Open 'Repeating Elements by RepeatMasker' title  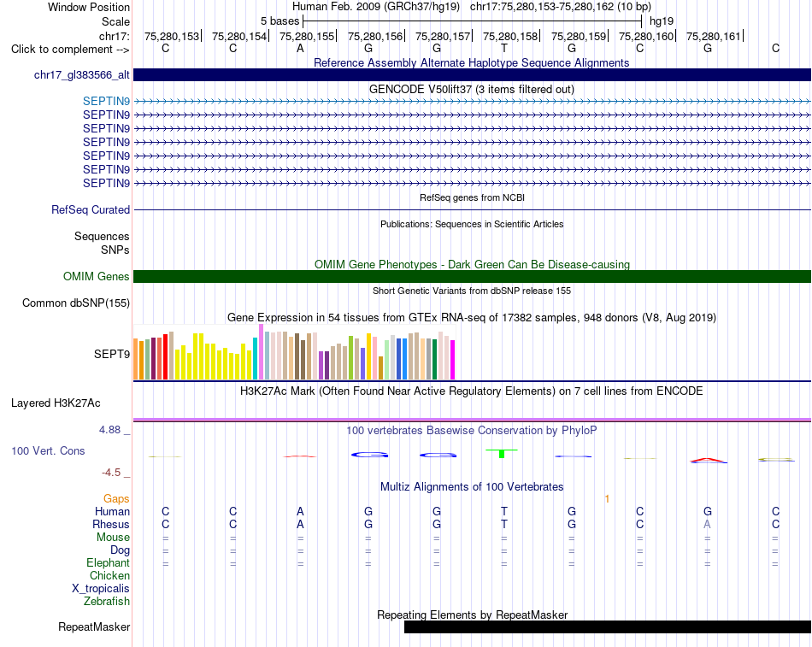tap(472, 615)
